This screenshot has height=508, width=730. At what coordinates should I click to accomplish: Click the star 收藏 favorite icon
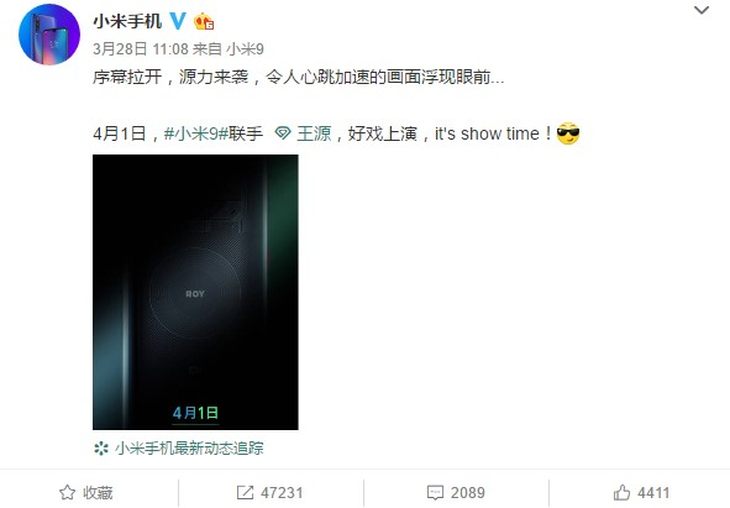pos(67,493)
